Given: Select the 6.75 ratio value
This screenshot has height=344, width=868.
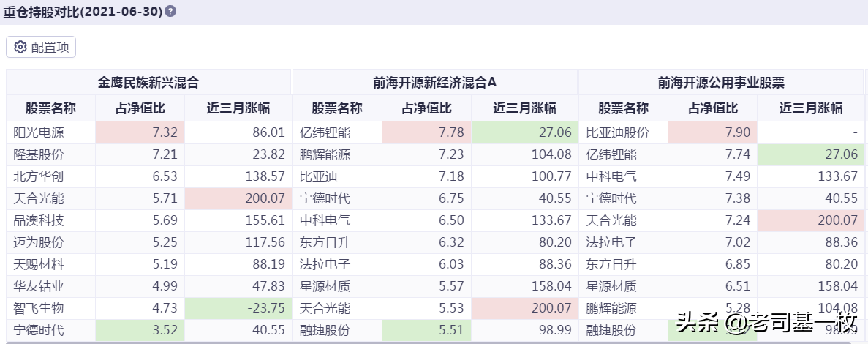Looking at the screenshot, I should 450,199.
